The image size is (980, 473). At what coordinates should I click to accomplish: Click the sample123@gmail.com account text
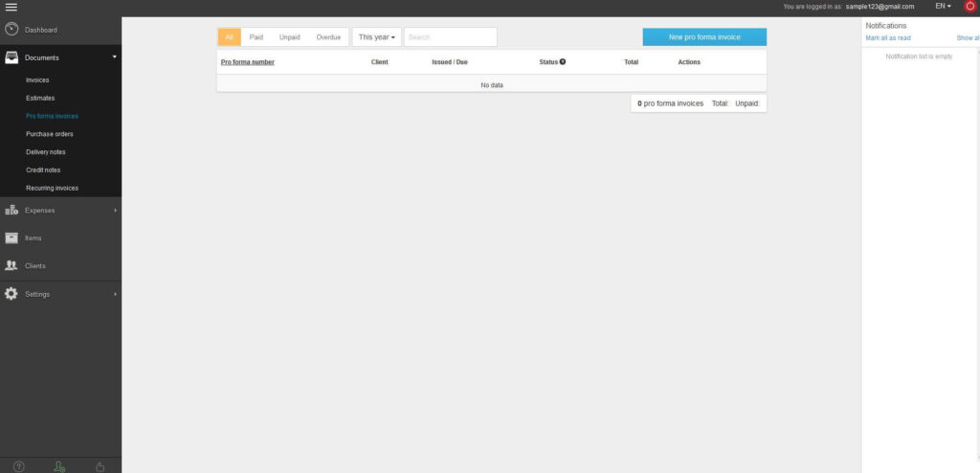pos(880,7)
